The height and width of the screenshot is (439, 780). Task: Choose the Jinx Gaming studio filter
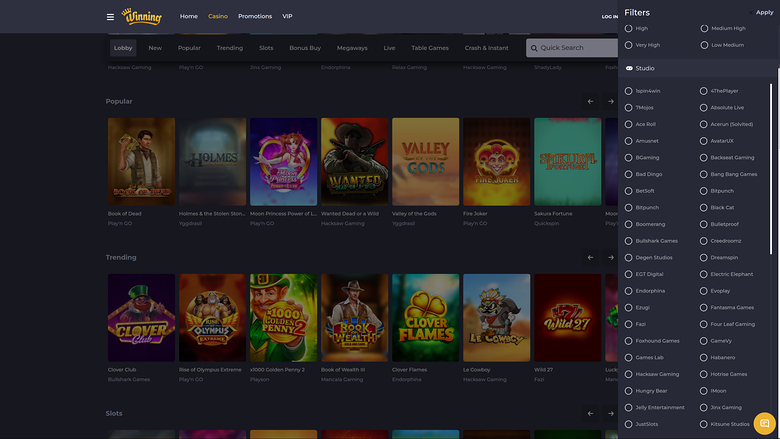coord(703,408)
